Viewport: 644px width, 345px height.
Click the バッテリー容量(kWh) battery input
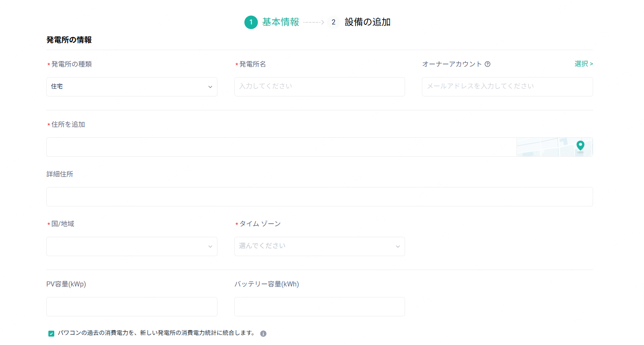pyautogui.click(x=319, y=307)
